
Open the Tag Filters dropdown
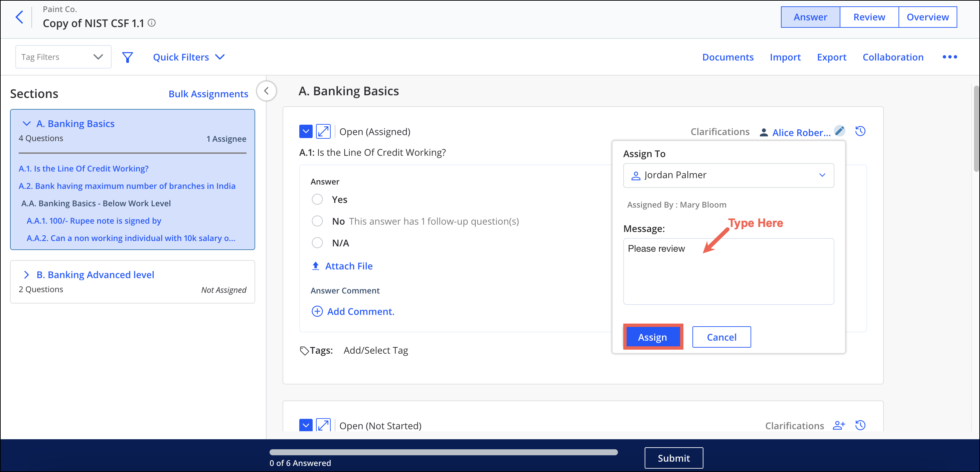point(63,57)
